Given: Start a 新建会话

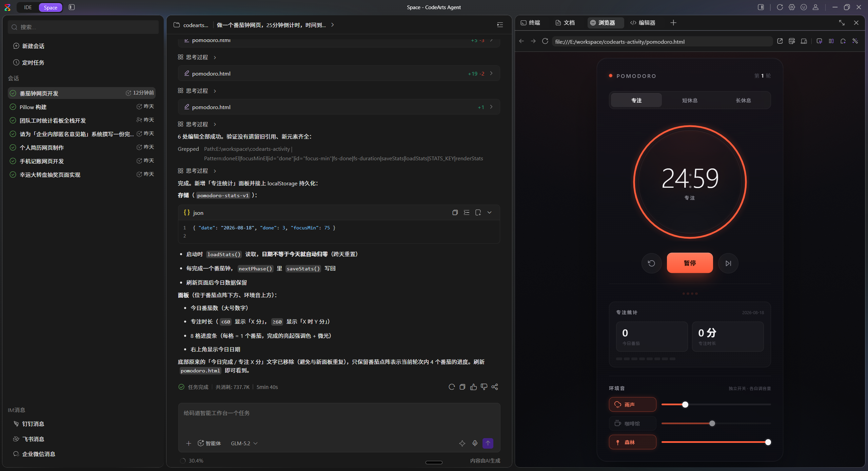Looking at the screenshot, I should pos(29,46).
